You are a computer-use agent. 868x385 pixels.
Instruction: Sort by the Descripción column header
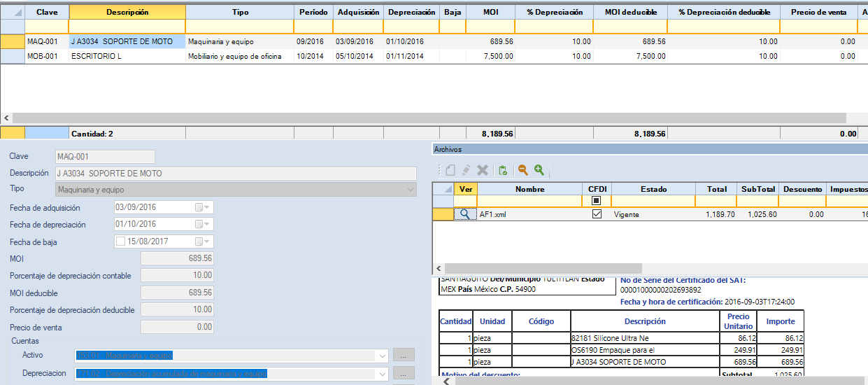pos(127,13)
